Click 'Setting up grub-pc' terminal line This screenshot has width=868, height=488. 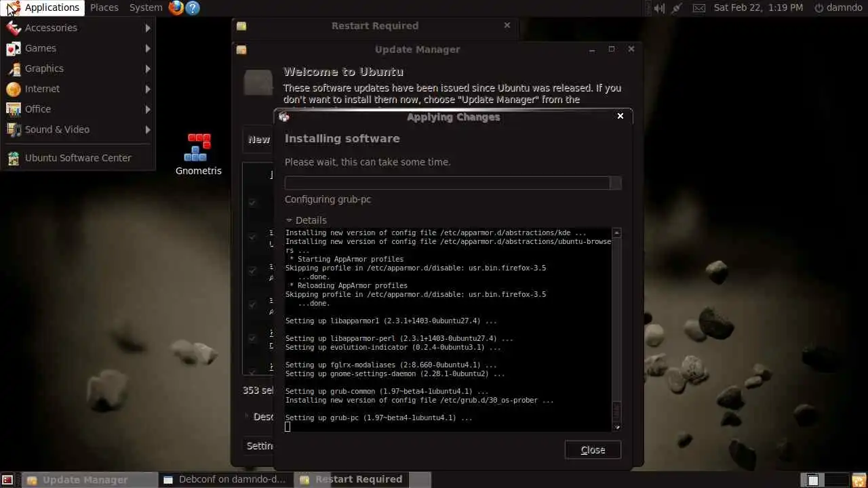click(x=378, y=418)
